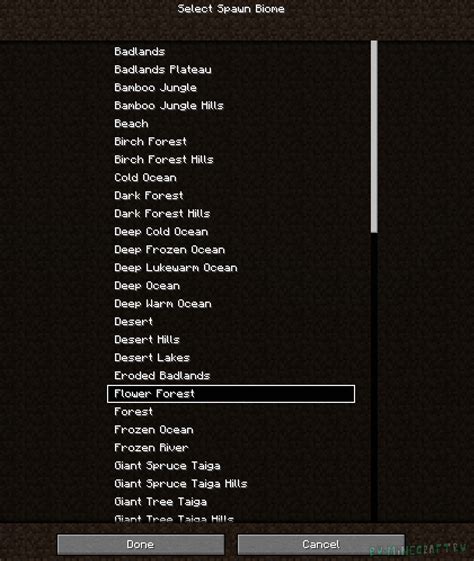Click the Done button
The width and height of the screenshot is (474, 561).
pyautogui.click(x=141, y=545)
